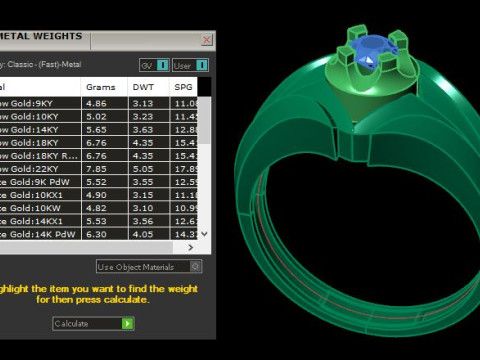480x360 pixels.
Task: Click the Calculate button
Action: [93, 324]
